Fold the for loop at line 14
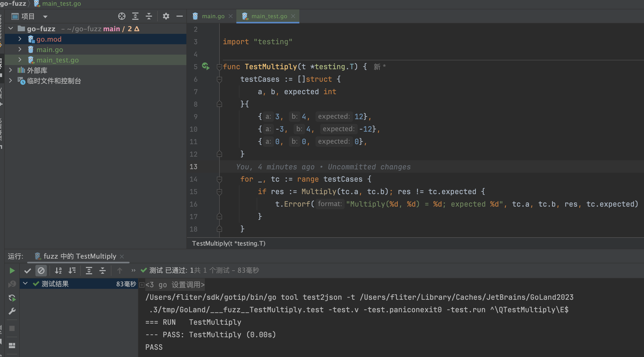The height and width of the screenshot is (357, 644). (219, 179)
